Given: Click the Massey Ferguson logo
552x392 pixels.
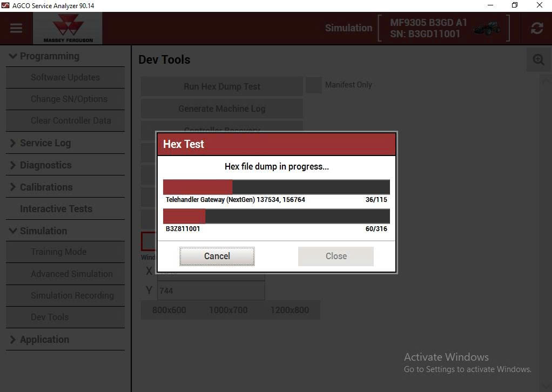Looking at the screenshot, I should click(68, 29).
